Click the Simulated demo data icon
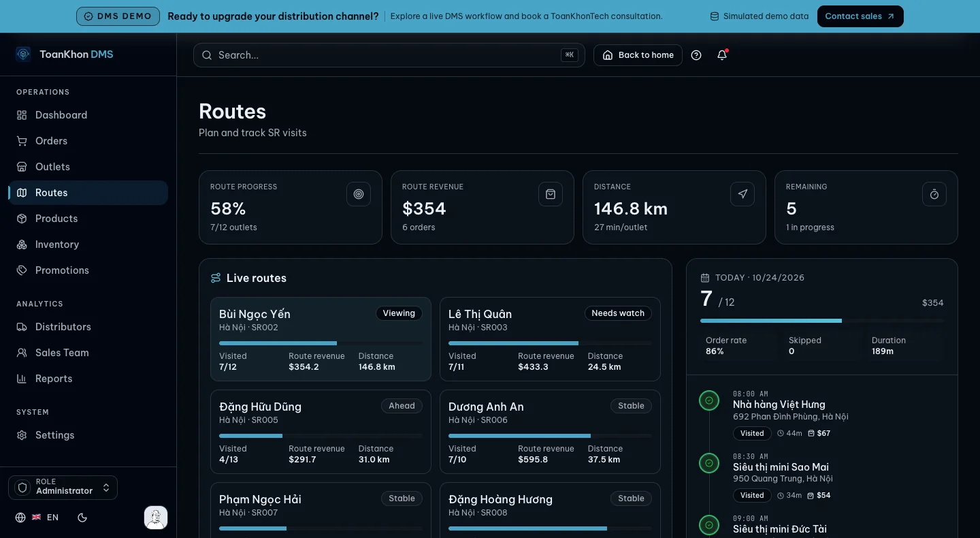The image size is (980, 538). pos(715,16)
